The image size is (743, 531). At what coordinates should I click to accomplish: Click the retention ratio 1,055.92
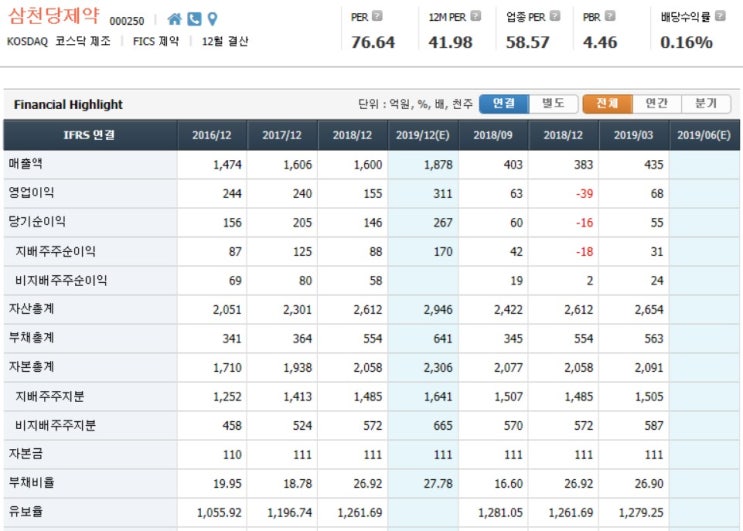(x=219, y=513)
